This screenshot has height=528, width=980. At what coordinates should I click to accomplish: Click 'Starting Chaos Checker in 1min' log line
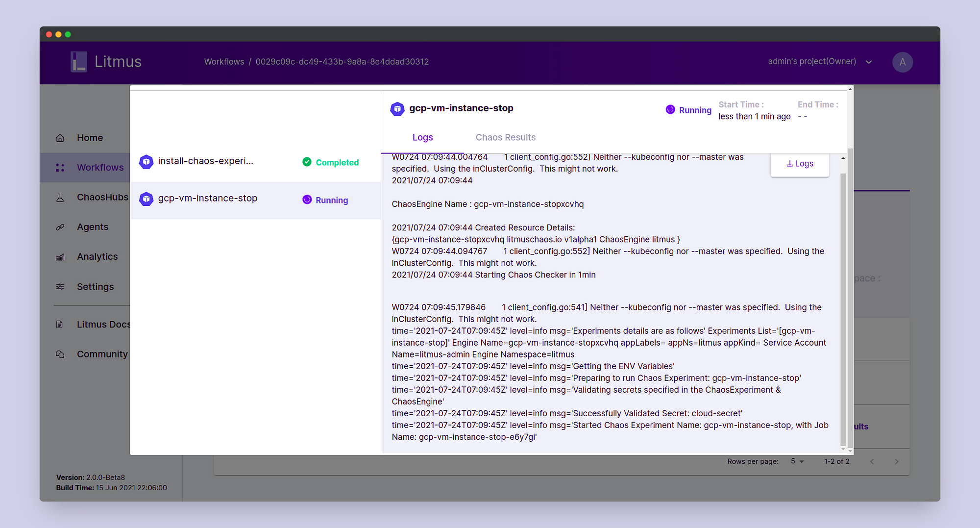click(x=493, y=275)
